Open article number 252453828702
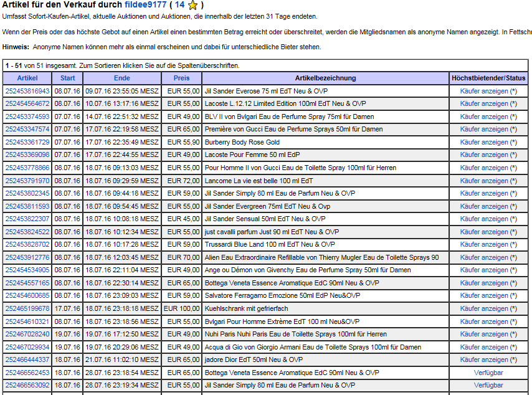The image size is (532, 395). (27, 244)
